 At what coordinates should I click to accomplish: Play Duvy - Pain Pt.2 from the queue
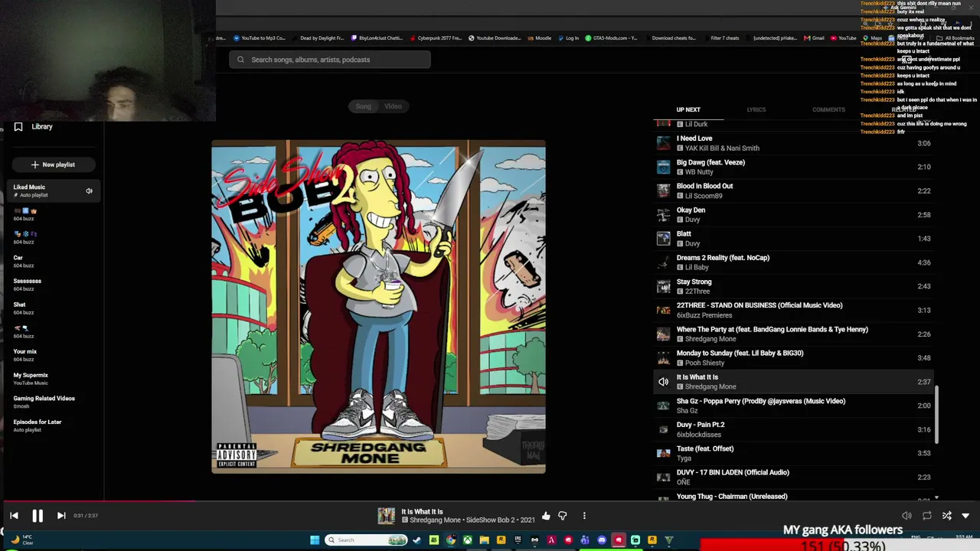click(795, 429)
